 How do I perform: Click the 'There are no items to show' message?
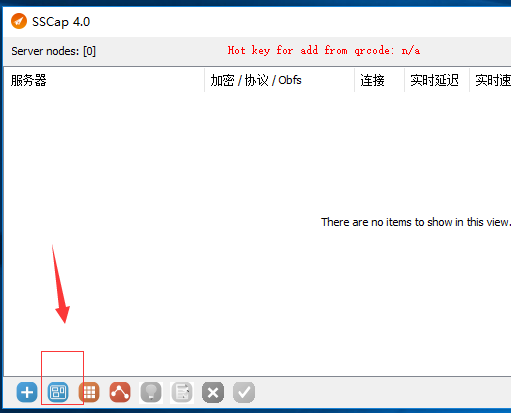coord(416,222)
